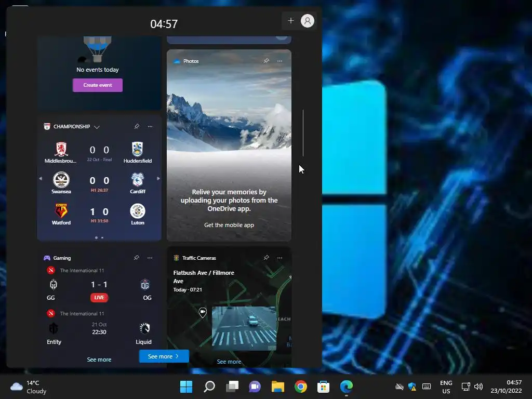Open the GG vs OG live match score
This screenshot has width=532, height=399.
[99, 285]
